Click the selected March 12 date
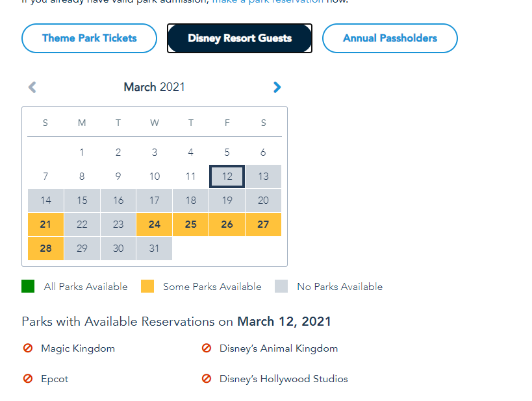Viewport: 532px width, 401px height. click(227, 176)
